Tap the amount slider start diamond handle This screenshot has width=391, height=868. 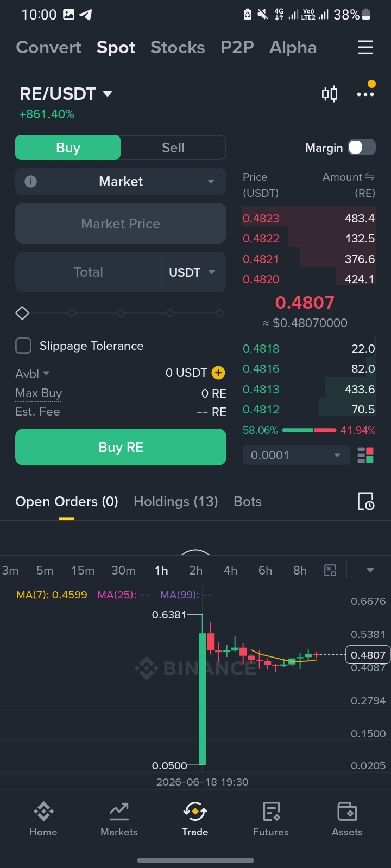pos(22,313)
